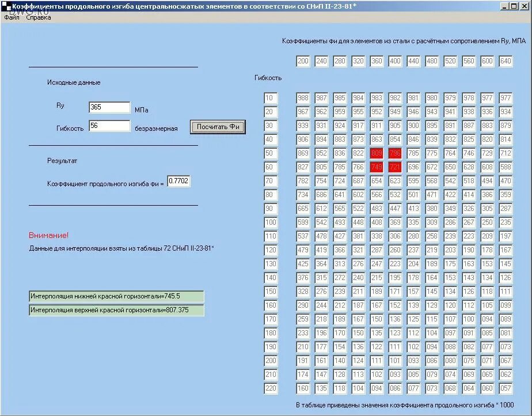
Task: Click cell 479 in row 120
Action: click(x=303, y=250)
